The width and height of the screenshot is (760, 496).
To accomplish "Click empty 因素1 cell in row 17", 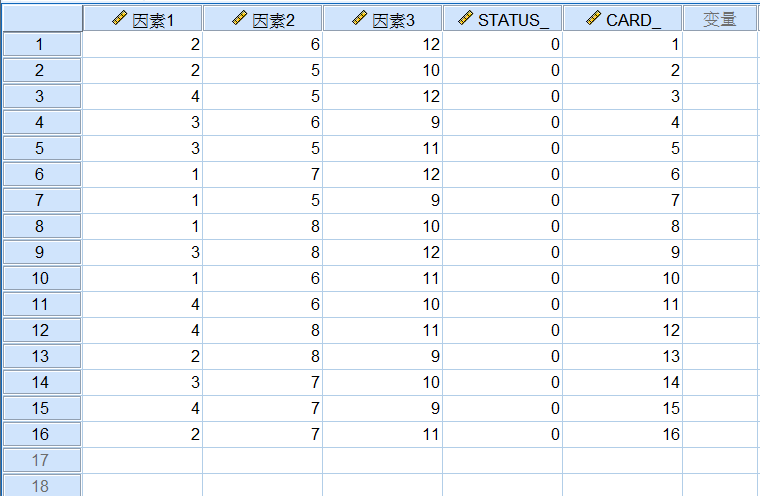I will (x=142, y=460).
